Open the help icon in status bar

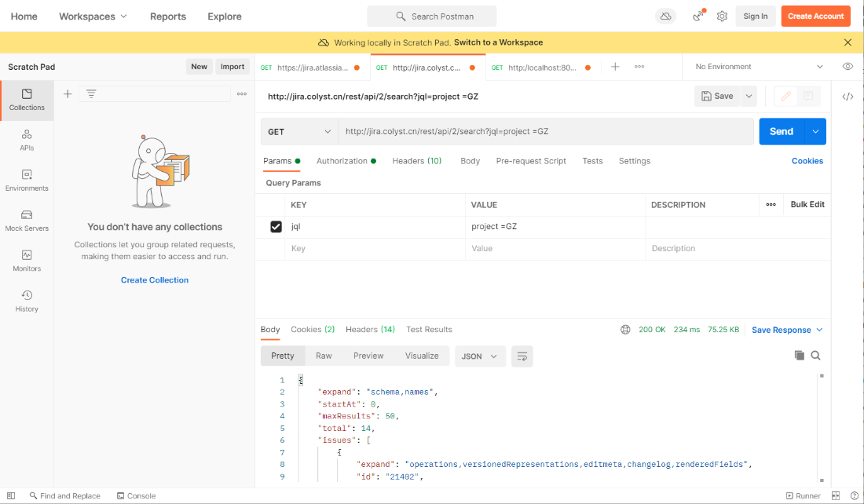tap(854, 495)
